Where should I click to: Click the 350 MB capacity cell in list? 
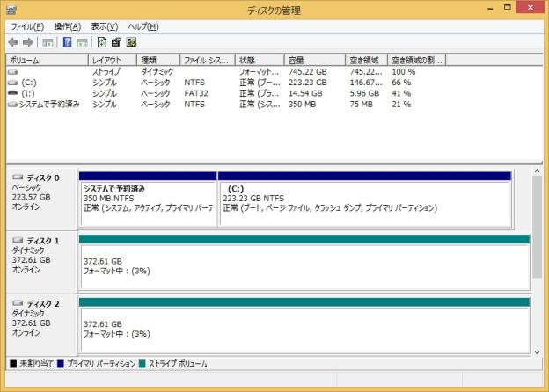tap(302, 105)
